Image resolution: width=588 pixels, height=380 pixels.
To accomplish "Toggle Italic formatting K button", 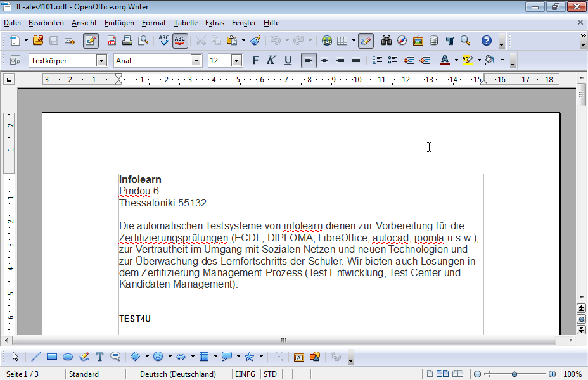I will [x=271, y=60].
